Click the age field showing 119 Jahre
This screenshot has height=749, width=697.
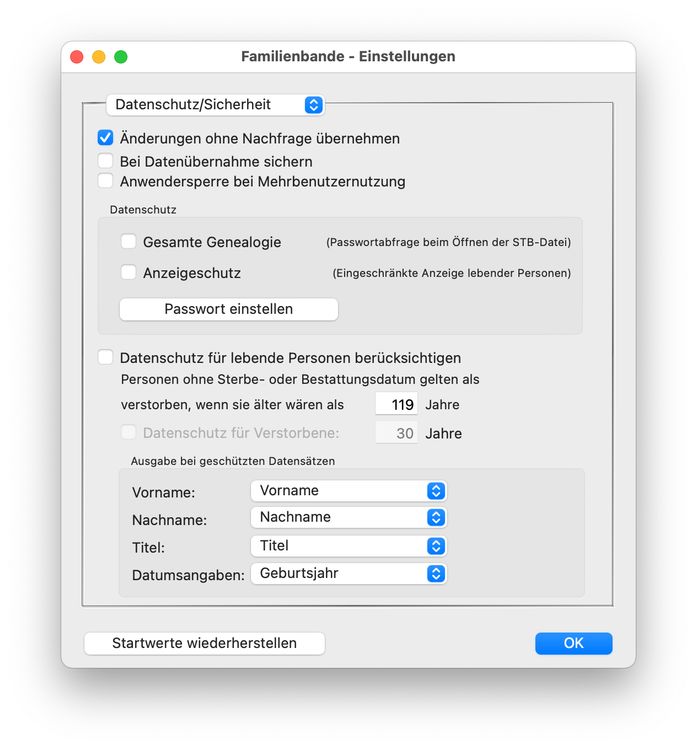(396, 405)
